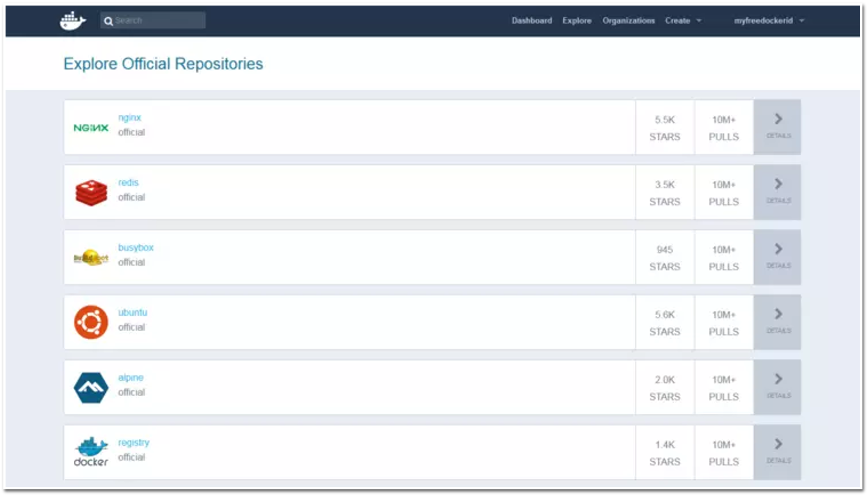The width and height of the screenshot is (868, 496).
Task: Focus the Search input field
Action: (x=153, y=21)
